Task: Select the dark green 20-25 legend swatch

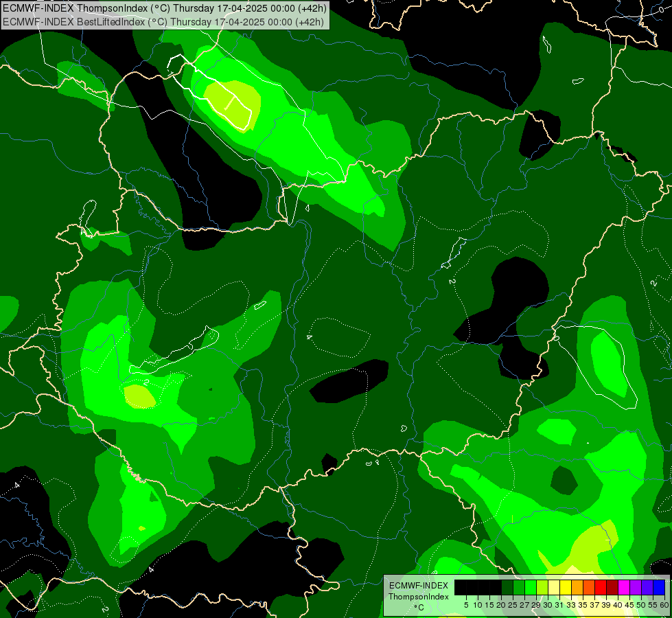Action: pos(507,587)
